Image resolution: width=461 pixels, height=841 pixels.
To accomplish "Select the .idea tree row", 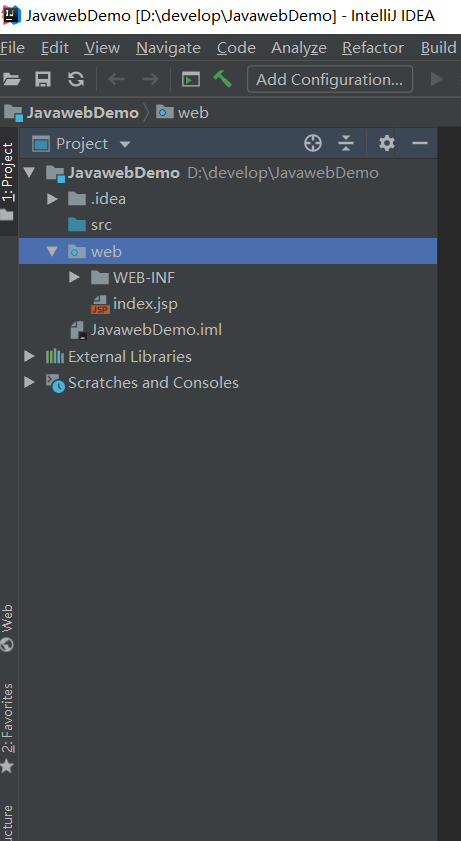I will 228,199.
